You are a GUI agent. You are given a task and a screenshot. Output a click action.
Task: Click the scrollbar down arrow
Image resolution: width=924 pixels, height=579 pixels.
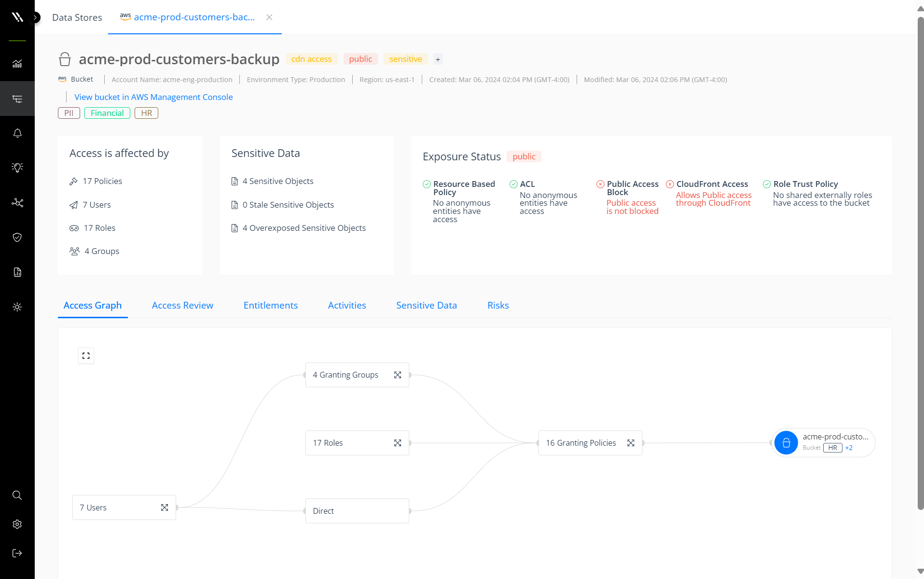[x=920, y=571]
